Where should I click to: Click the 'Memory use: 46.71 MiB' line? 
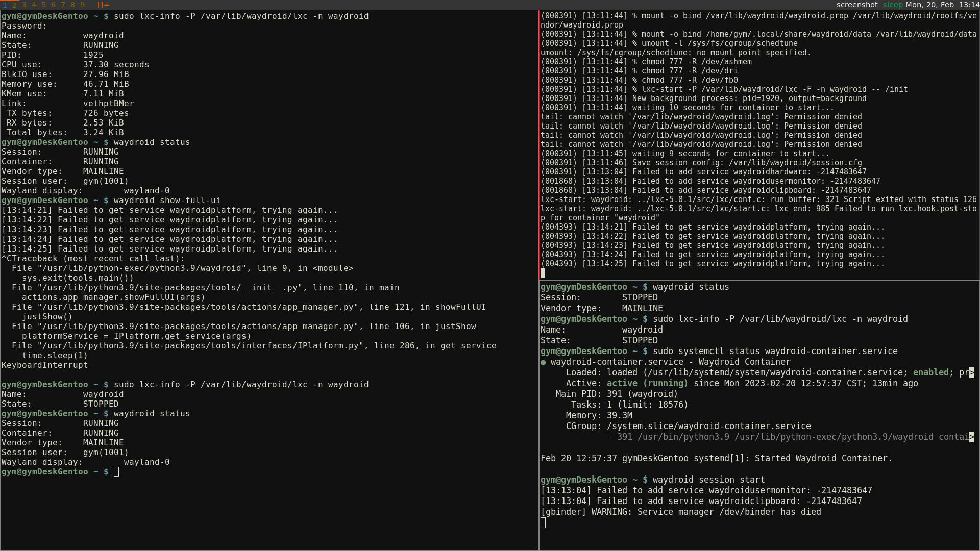click(65, 84)
